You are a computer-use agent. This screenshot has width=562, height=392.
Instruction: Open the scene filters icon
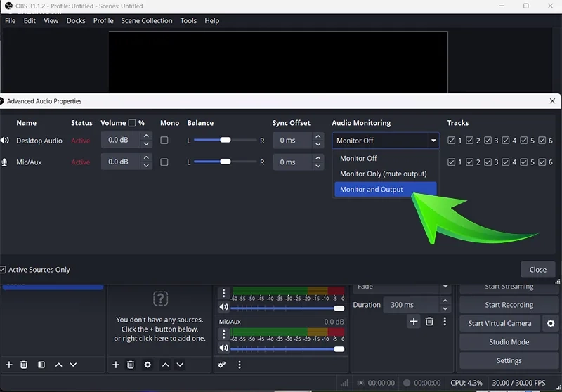(41, 365)
